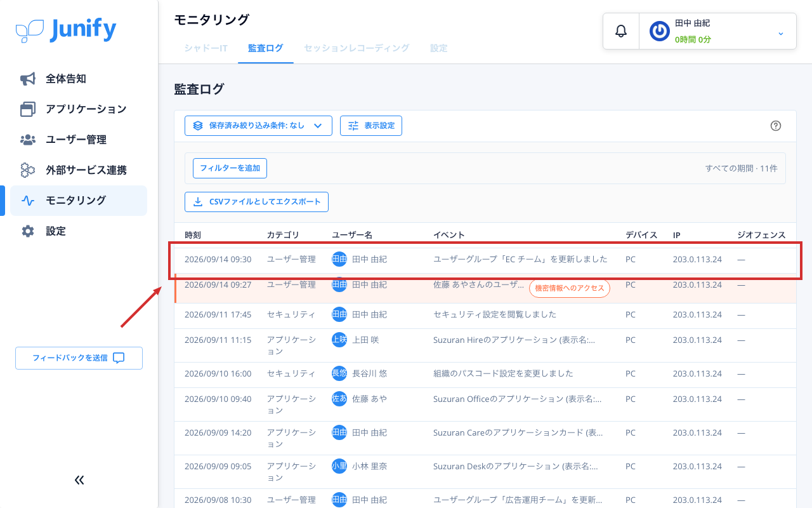This screenshot has width=812, height=508.
Task: Click the Junify logo
Action: point(66,30)
